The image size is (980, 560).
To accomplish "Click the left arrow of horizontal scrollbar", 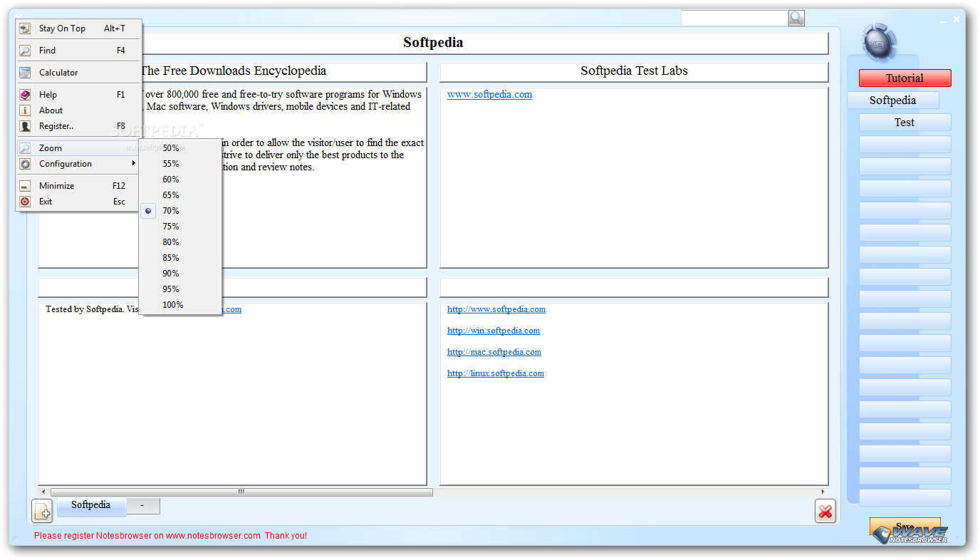I will (x=43, y=492).
